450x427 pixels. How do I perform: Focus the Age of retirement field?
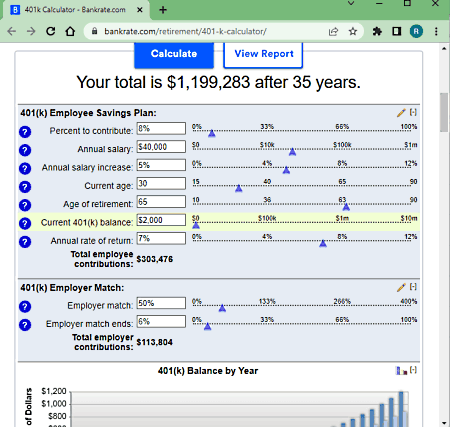(x=161, y=202)
